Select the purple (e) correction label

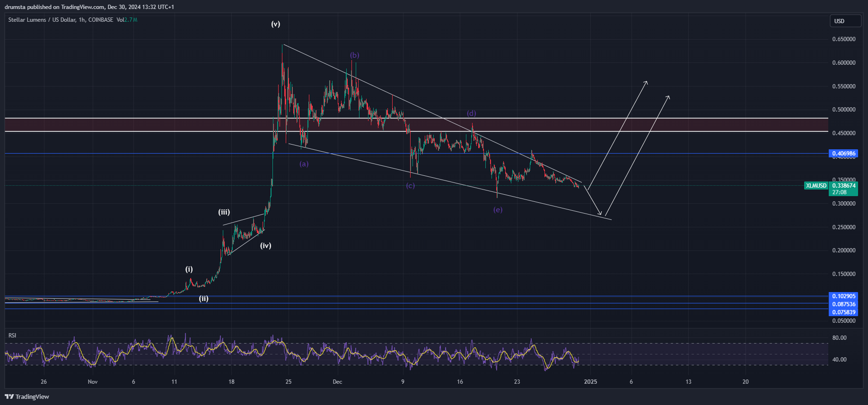coord(498,210)
